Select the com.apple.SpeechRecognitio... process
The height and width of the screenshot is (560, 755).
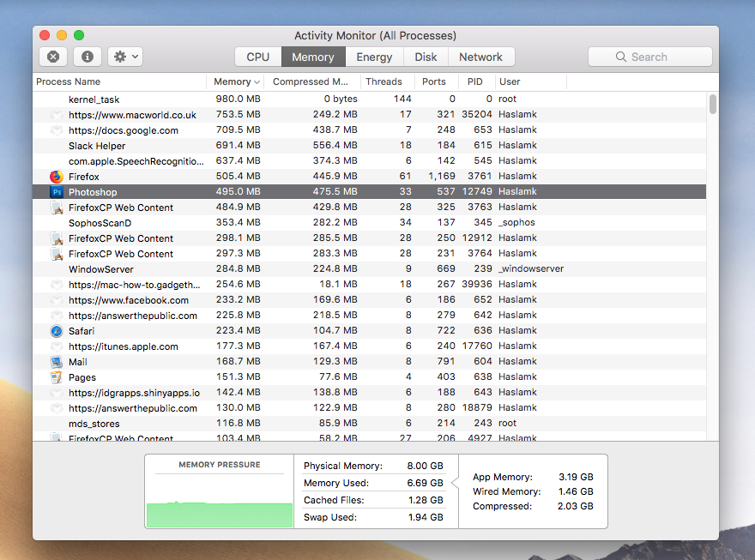coord(369,161)
